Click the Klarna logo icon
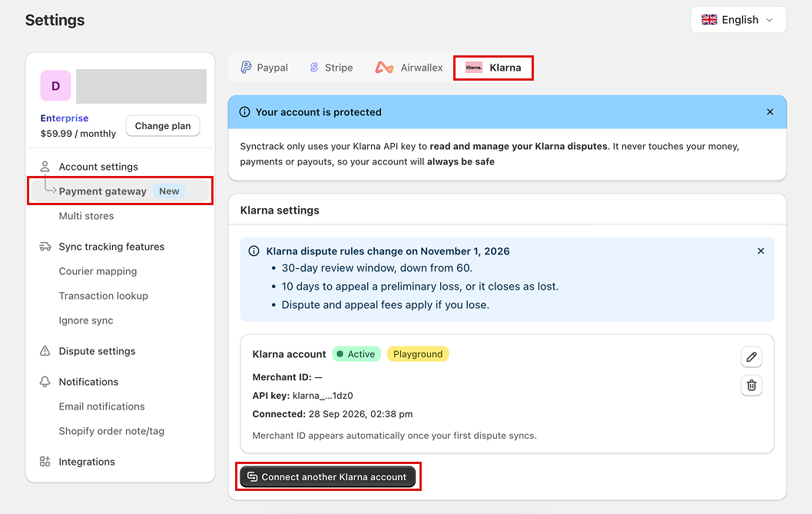 tap(473, 68)
